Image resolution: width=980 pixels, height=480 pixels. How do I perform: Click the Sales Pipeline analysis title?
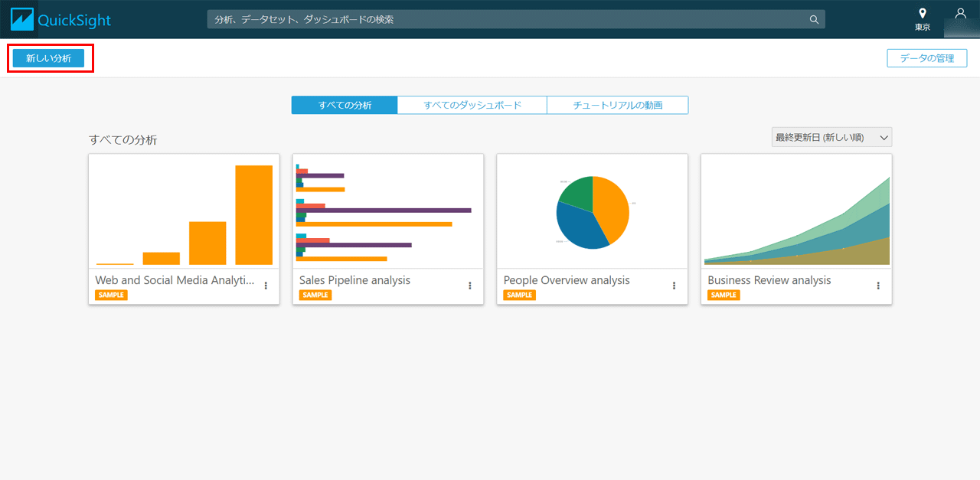[x=354, y=280]
